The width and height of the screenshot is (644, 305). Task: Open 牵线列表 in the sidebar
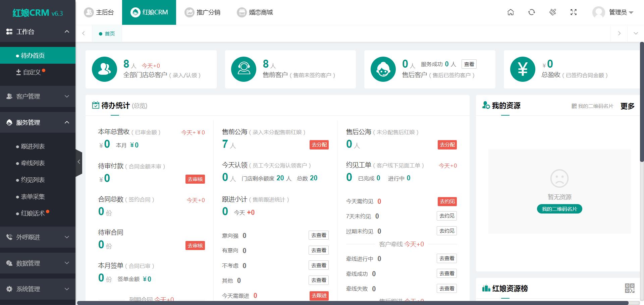[38, 163]
